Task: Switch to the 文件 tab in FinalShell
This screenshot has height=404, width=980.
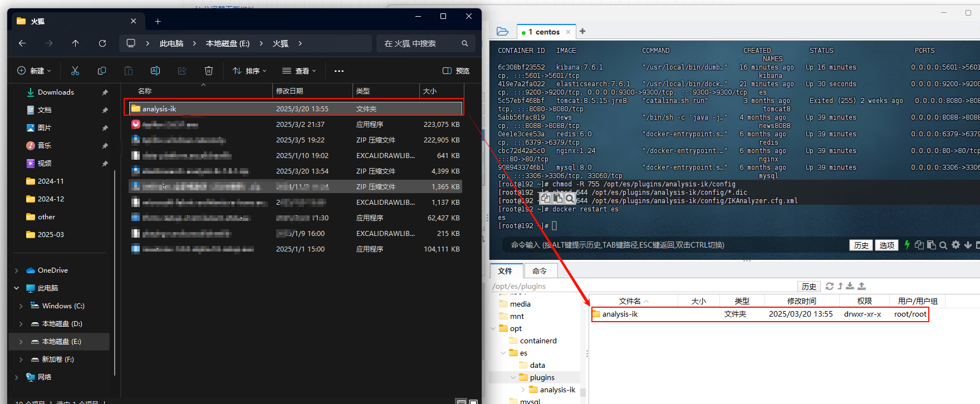Action: 505,271
